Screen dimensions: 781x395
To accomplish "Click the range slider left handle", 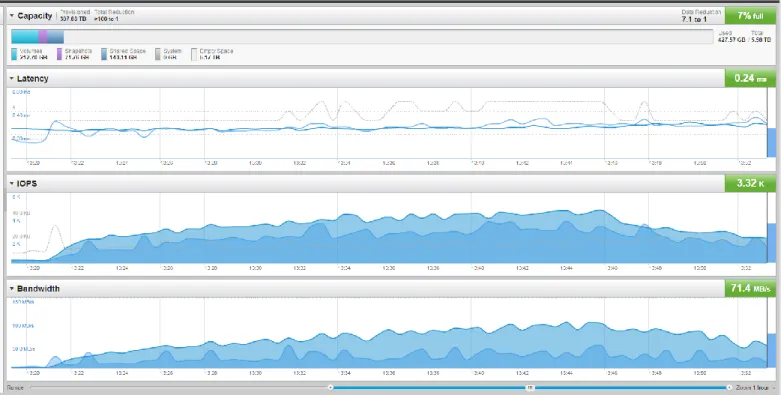I will [x=330, y=387].
